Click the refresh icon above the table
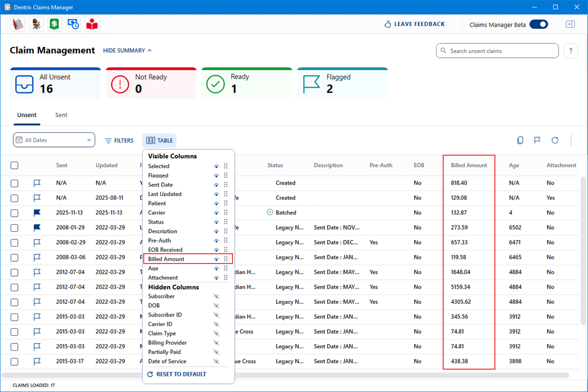The image size is (588, 392). click(555, 140)
